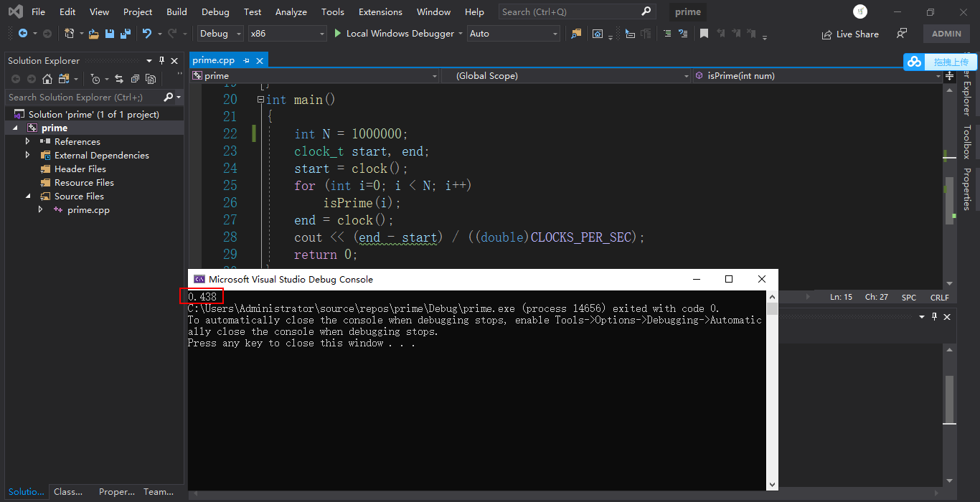
Task: Select Resource Files folder in the tree
Action: click(84, 182)
